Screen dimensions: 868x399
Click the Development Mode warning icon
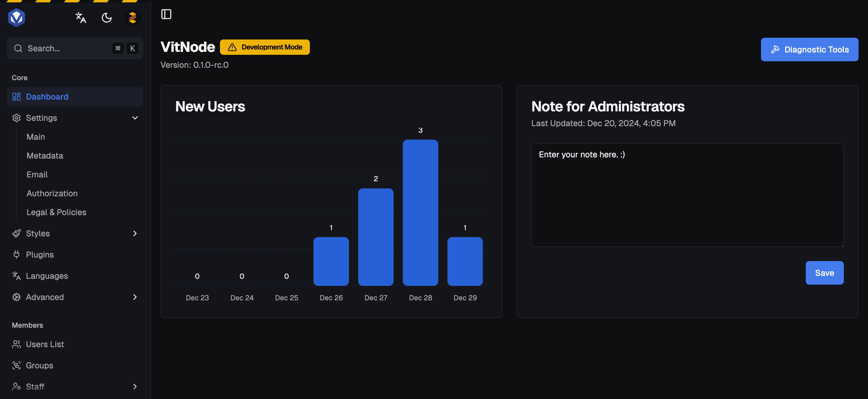click(232, 47)
